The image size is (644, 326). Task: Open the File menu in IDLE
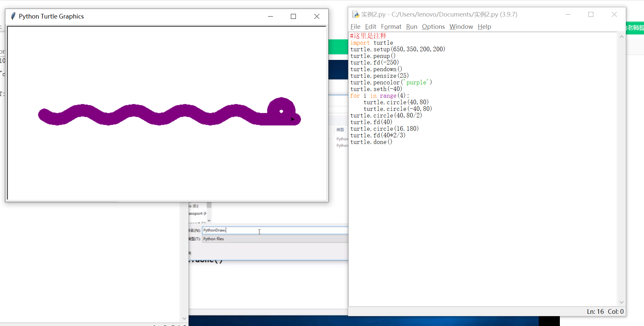point(355,26)
